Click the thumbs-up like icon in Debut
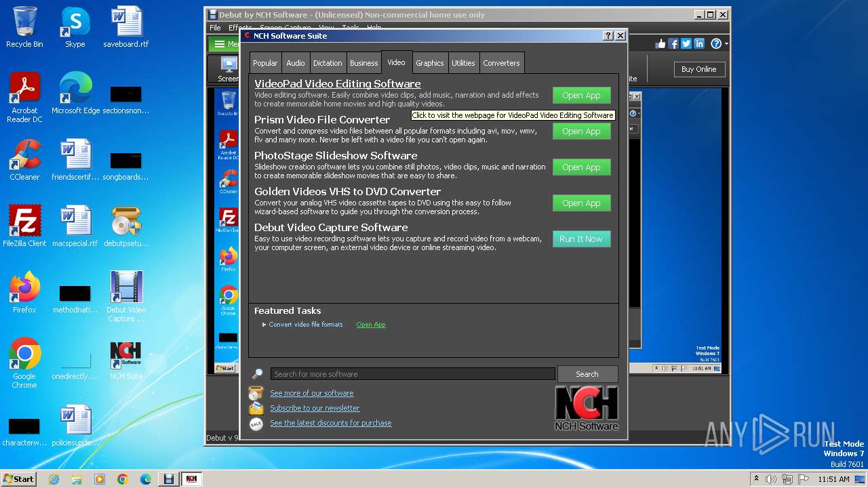868x488 pixels. click(x=660, y=43)
